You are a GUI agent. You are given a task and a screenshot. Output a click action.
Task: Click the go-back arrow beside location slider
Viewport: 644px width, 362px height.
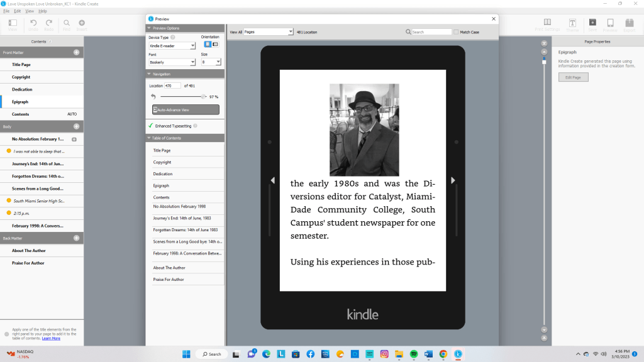153,97
